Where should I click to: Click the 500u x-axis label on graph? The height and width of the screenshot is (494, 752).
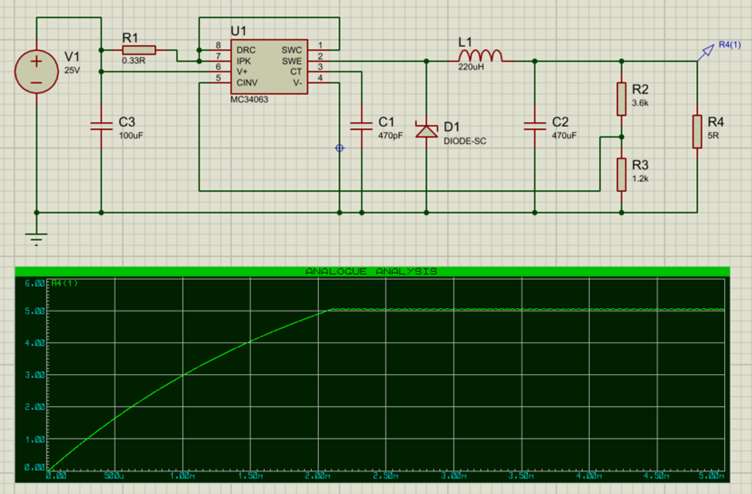tap(115, 476)
